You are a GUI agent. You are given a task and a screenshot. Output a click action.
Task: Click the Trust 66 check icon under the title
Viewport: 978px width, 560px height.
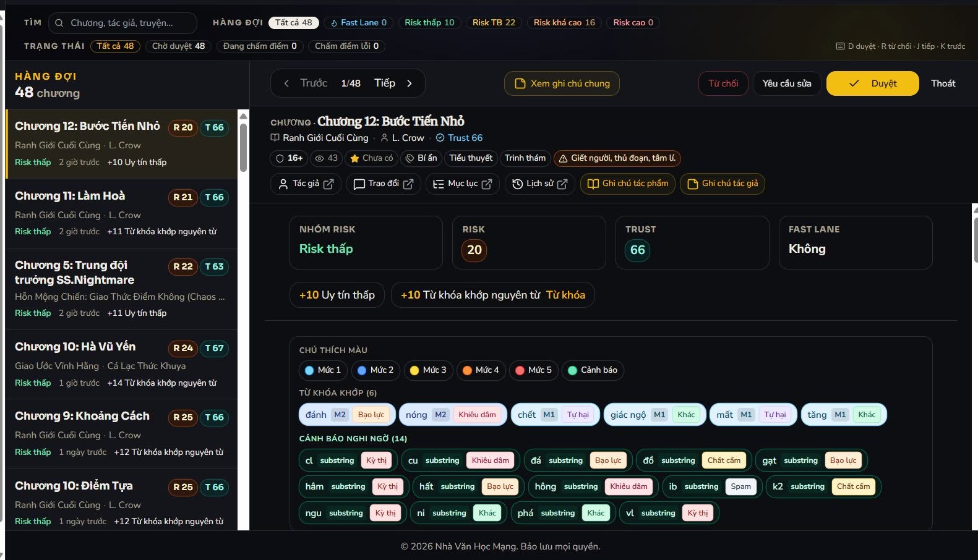[440, 138]
